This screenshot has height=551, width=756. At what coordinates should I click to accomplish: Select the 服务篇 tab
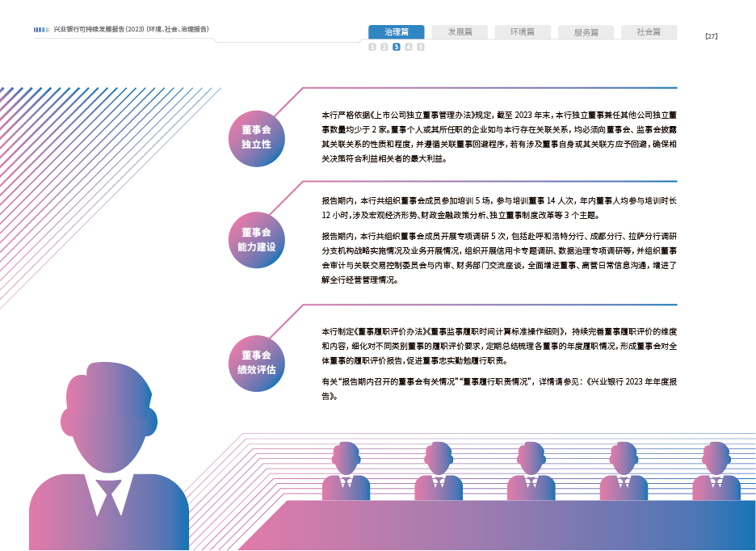click(x=586, y=32)
